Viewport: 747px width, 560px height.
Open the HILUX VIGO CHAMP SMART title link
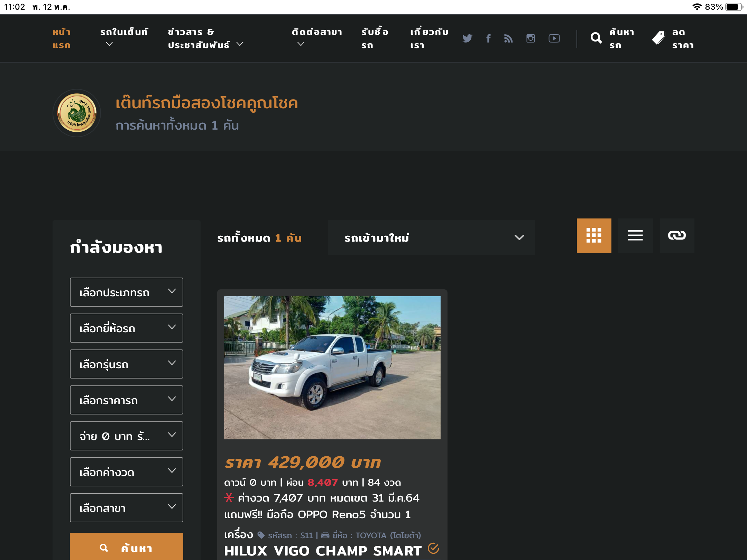click(x=323, y=551)
